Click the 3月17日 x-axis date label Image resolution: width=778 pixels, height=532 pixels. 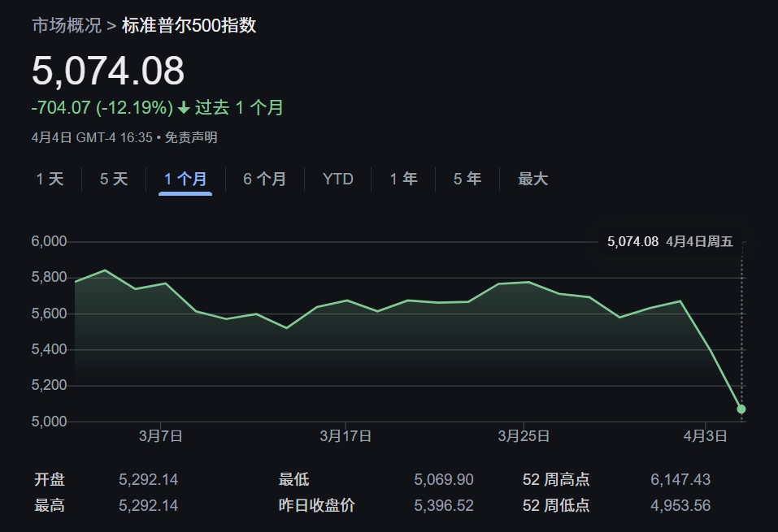point(346,436)
